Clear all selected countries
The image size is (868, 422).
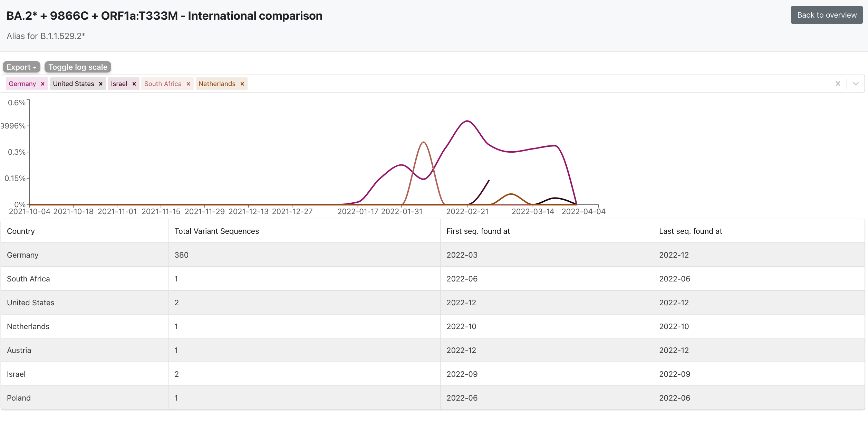(x=838, y=84)
